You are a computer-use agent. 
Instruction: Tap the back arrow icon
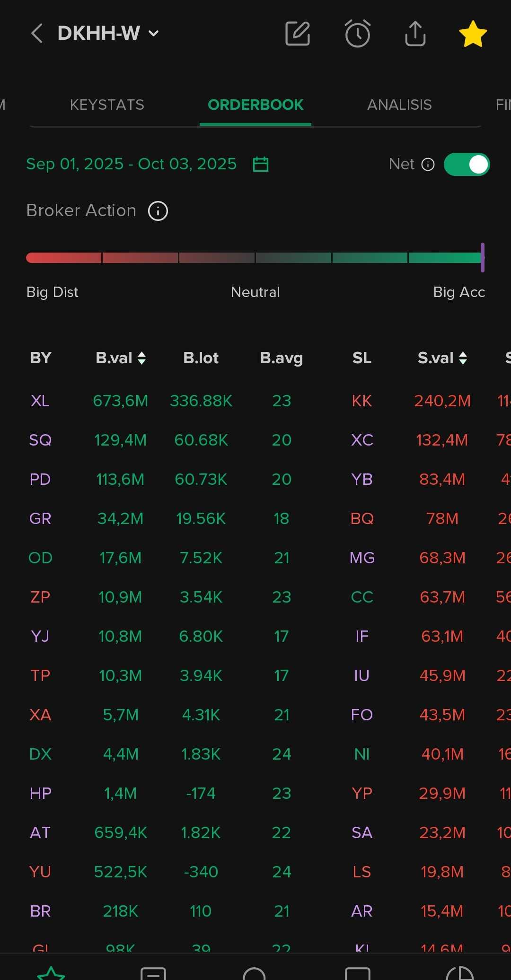(37, 34)
